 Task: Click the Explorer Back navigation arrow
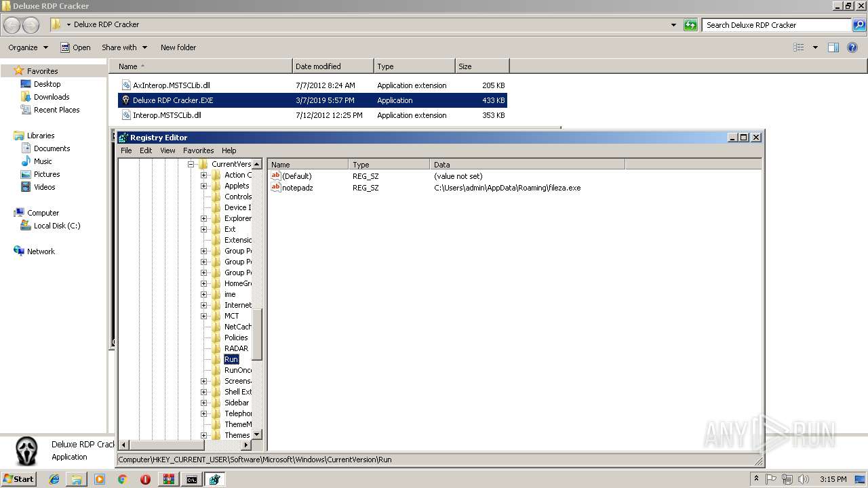click(x=12, y=25)
